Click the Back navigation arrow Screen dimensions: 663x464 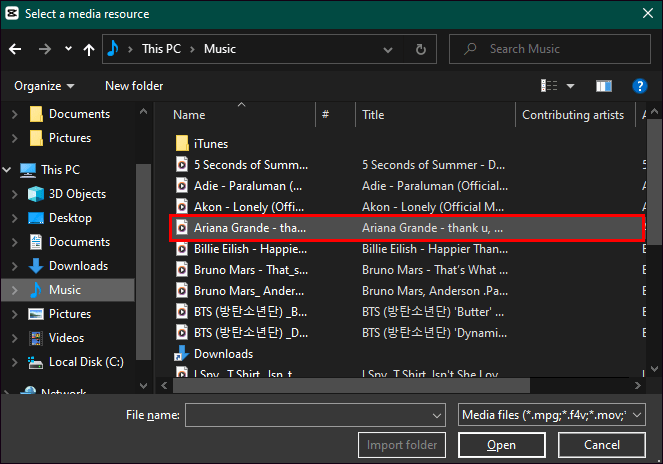[x=17, y=48]
